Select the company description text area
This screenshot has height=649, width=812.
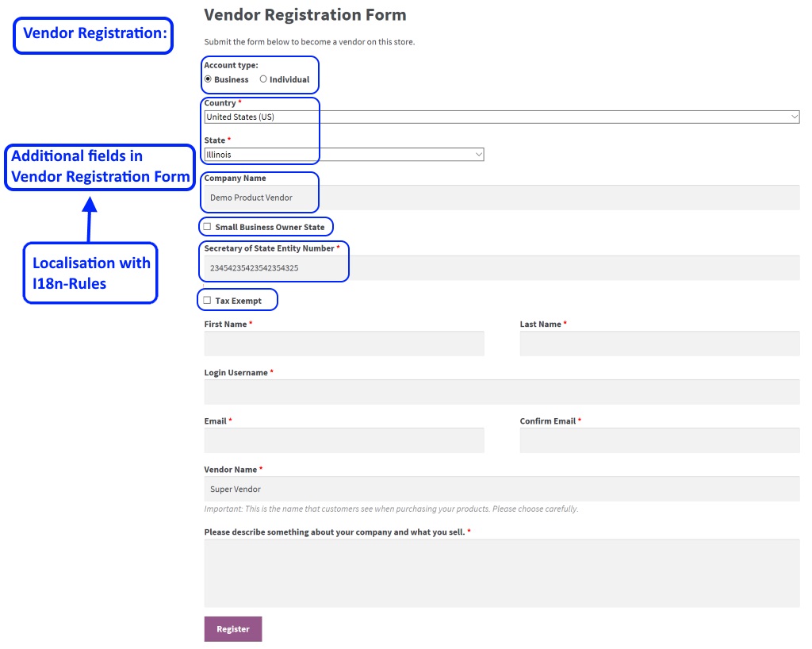pyautogui.click(x=502, y=574)
